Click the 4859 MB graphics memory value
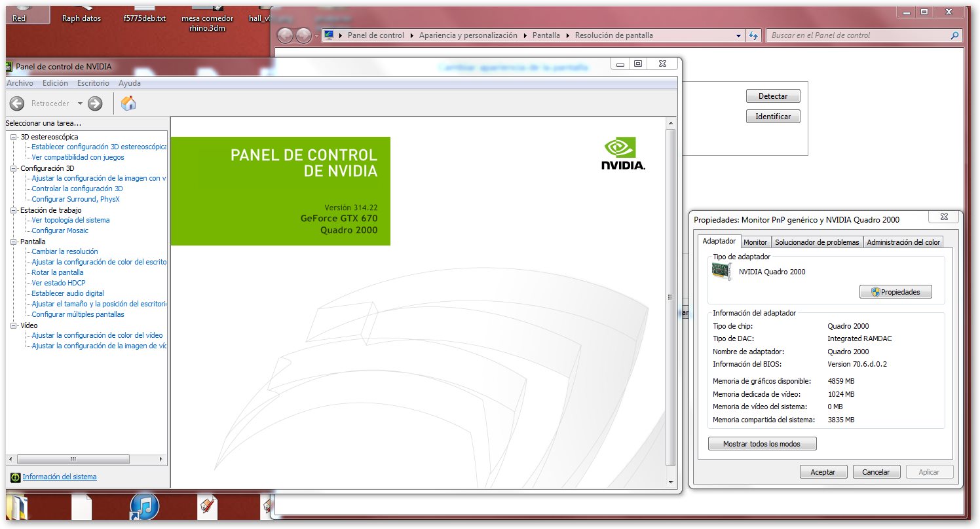Viewport: 980px width, 529px height. [841, 381]
